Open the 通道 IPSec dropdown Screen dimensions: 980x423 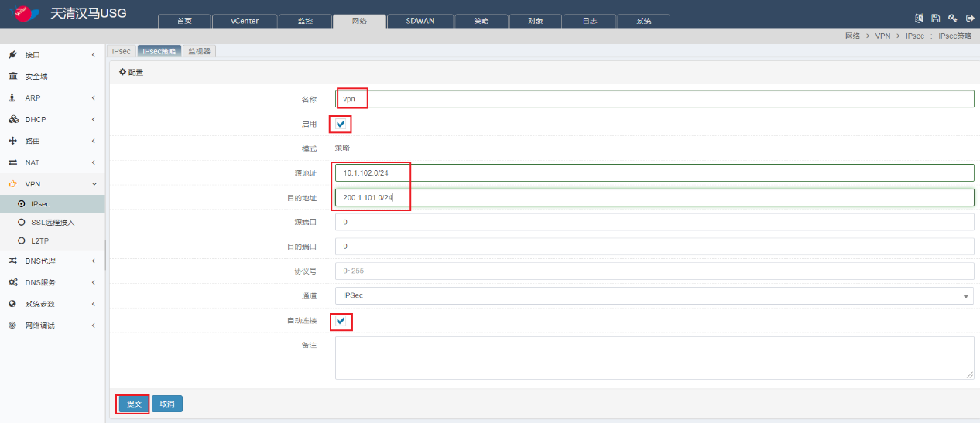coord(654,296)
